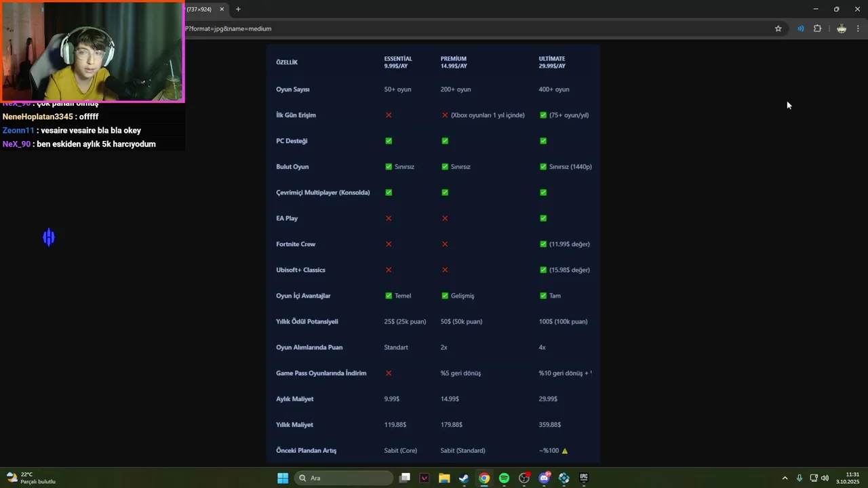This screenshot has width=868, height=488.
Task: Click the ÖZELLİK header cell
Action: [x=287, y=62]
